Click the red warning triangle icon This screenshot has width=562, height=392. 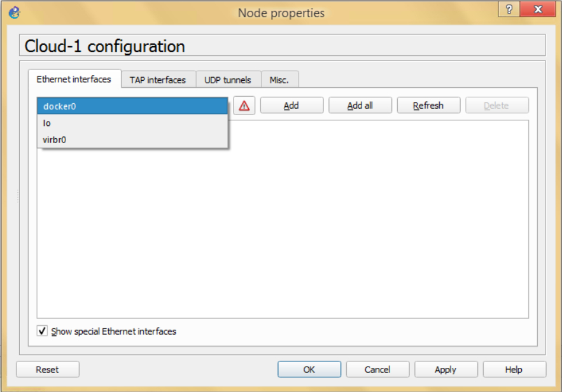click(244, 105)
